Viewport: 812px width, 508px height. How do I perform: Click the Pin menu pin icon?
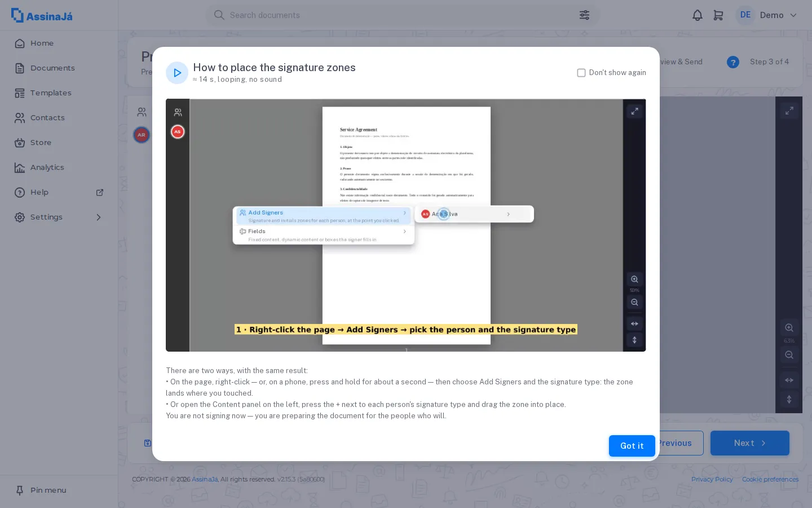click(x=20, y=491)
